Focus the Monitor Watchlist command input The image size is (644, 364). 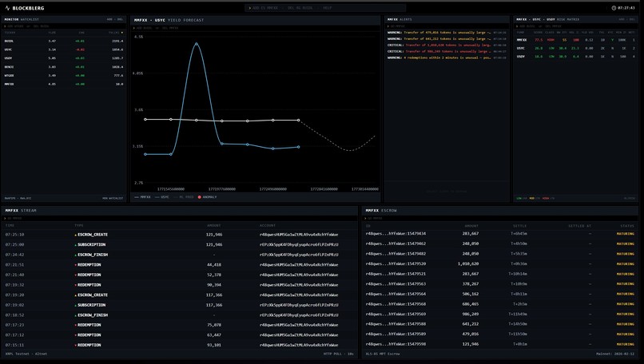pyautogui.click(x=64, y=26)
